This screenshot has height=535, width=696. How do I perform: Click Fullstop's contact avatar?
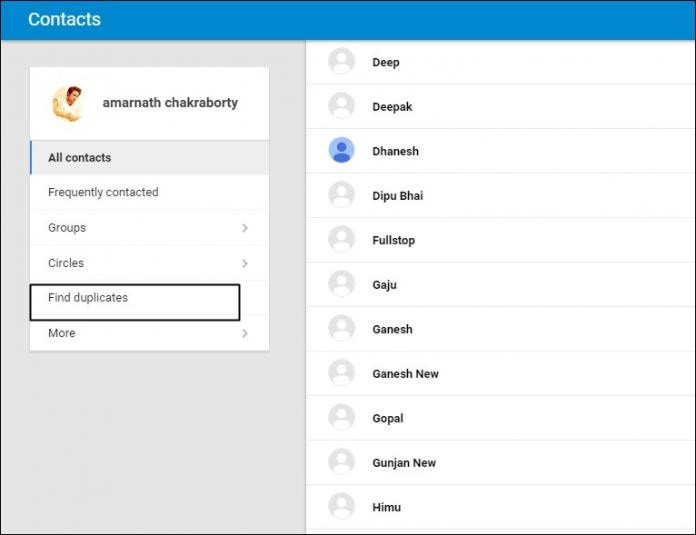pos(341,239)
